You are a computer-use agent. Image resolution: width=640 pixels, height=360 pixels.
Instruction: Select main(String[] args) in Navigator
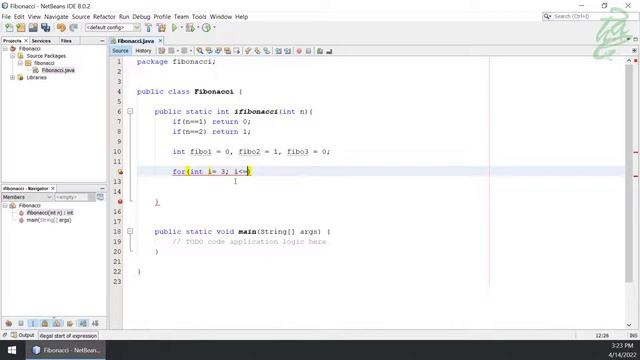[49, 220]
